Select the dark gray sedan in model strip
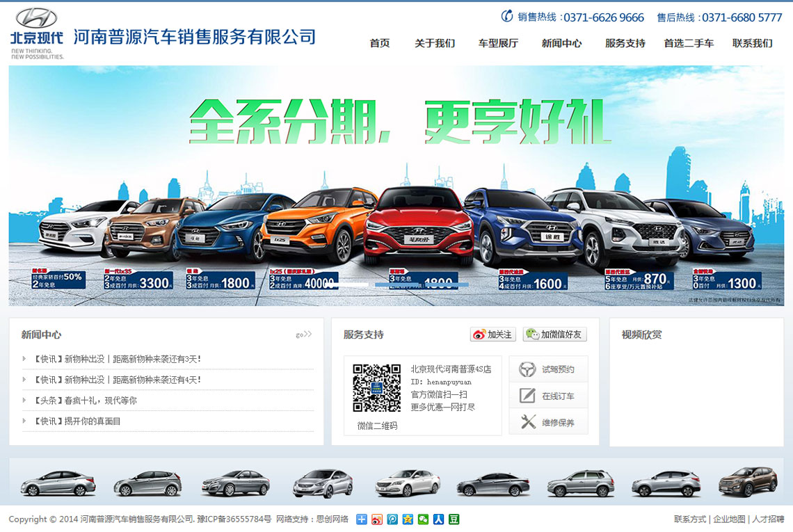Image resolution: width=793 pixels, height=532 pixels. coord(493,484)
